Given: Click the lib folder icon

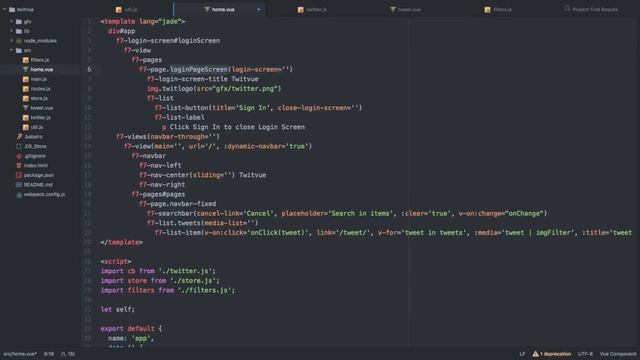Looking at the screenshot, I should coord(19,31).
